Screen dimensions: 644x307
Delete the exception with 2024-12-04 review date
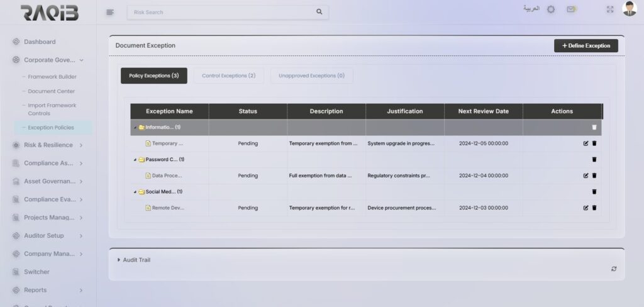point(594,176)
